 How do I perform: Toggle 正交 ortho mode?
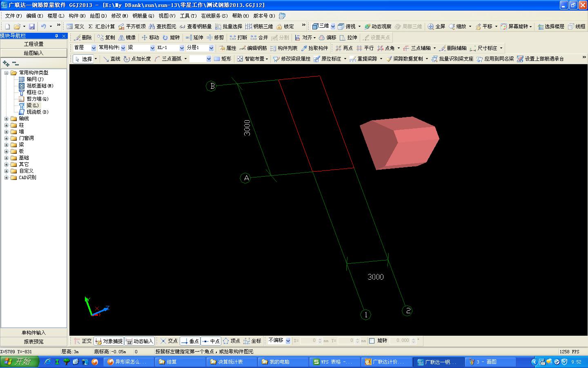83,341
